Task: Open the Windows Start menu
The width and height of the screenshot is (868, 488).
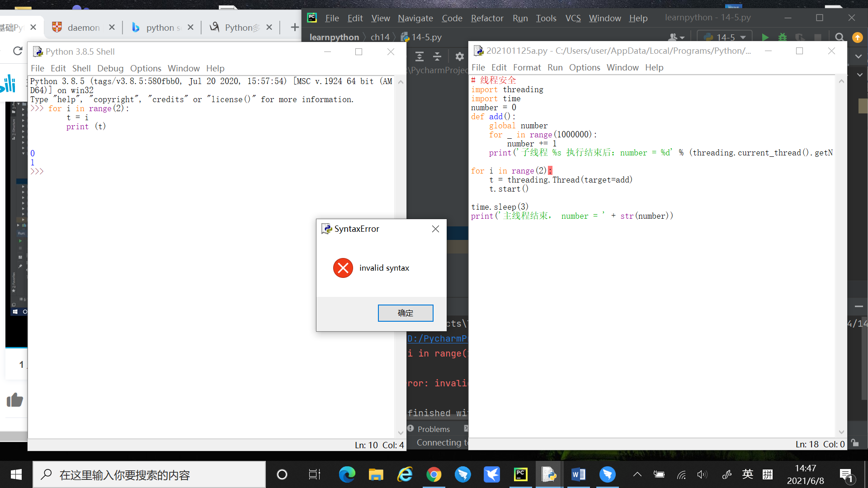Action: point(16,474)
